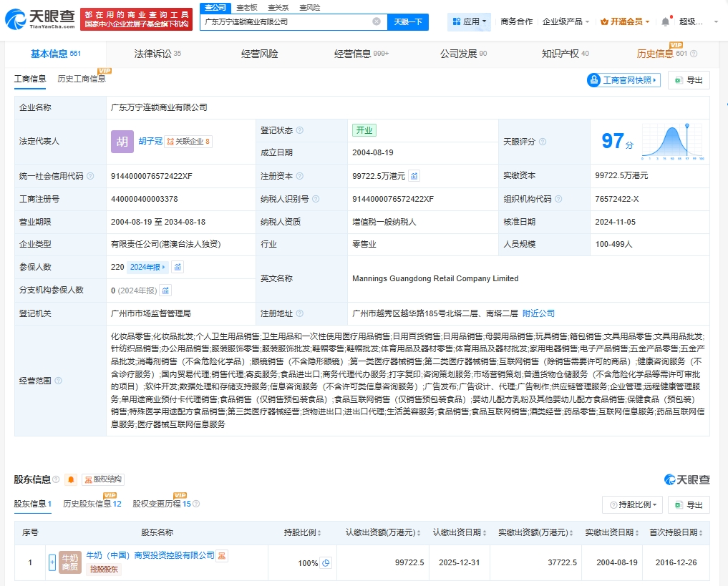The height and width of the screenshot is (586, 728).
Task: Expand the 应用 dropdown menu
Action: click(470, 21)
